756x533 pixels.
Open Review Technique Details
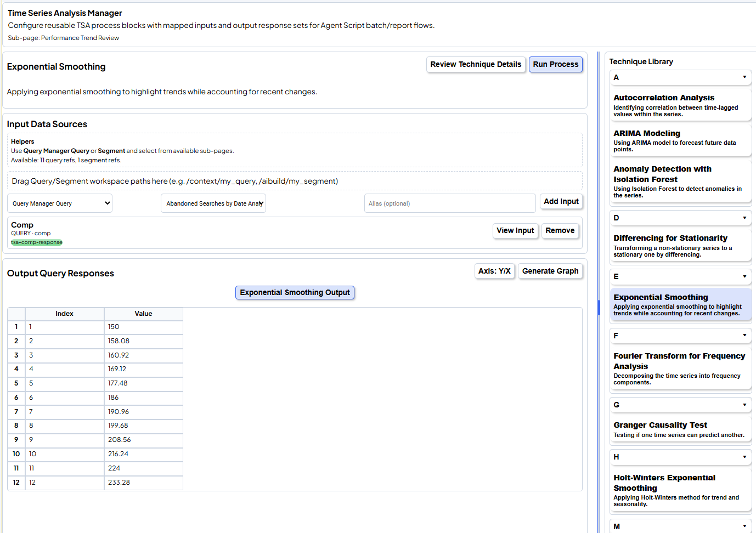point(475,65)
